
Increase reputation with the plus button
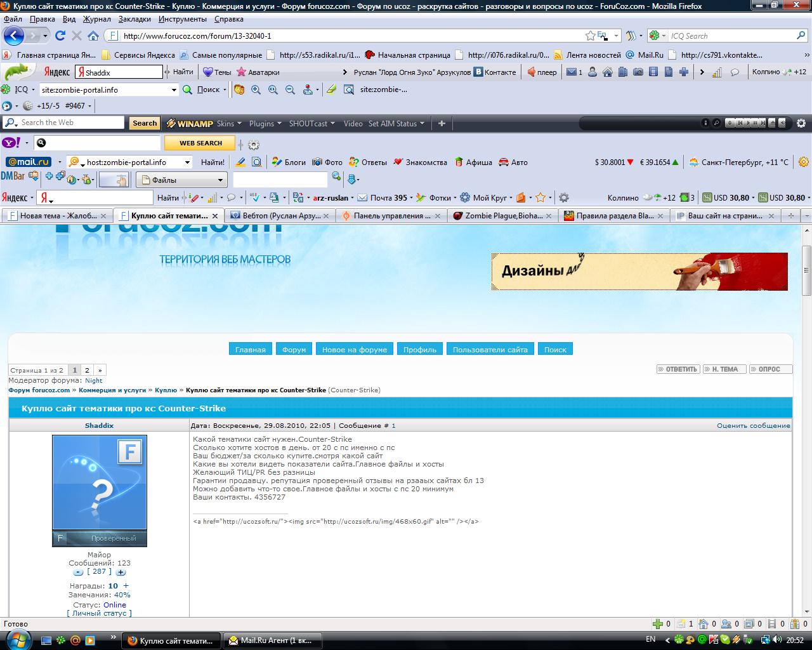tap(121, 572)
